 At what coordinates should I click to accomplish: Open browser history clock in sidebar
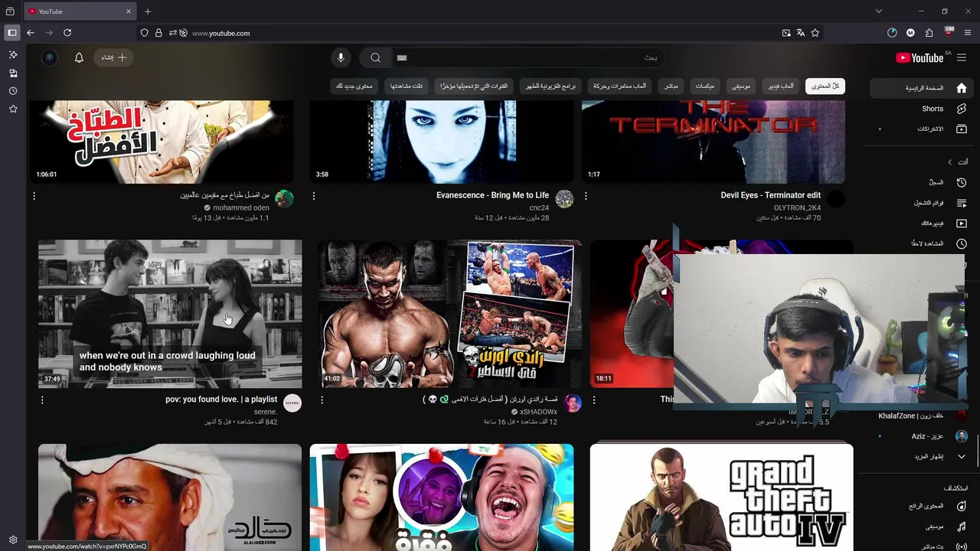[13, 91]
